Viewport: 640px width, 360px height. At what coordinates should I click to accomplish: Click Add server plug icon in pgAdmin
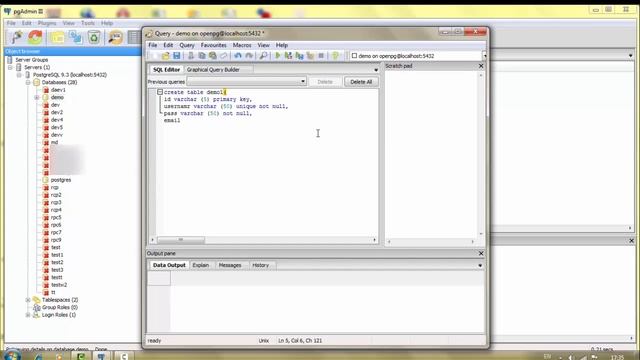[x=17, y=37]
